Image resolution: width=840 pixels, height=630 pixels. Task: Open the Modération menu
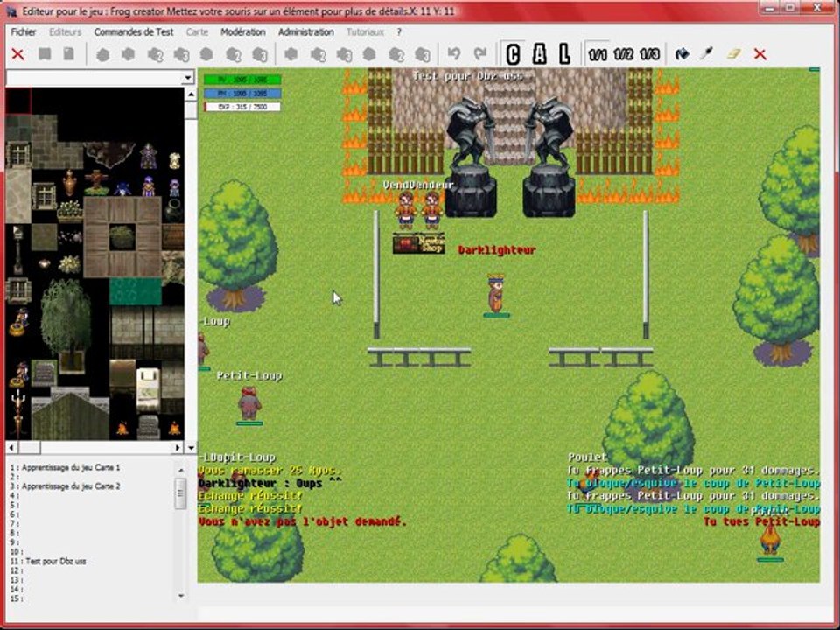[x=243, y=32]
